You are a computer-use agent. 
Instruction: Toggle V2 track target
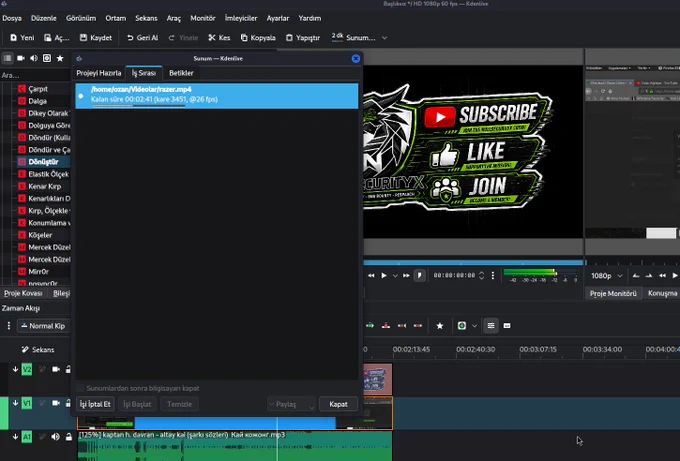click(x=27, y=369)
